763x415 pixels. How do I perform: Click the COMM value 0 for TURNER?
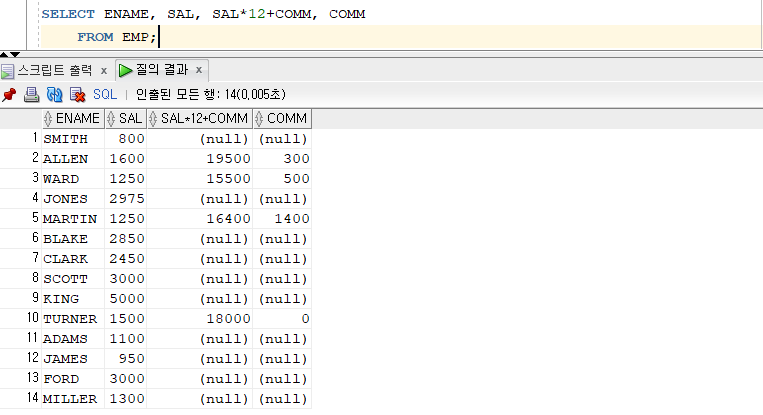[x=282, y=319]
